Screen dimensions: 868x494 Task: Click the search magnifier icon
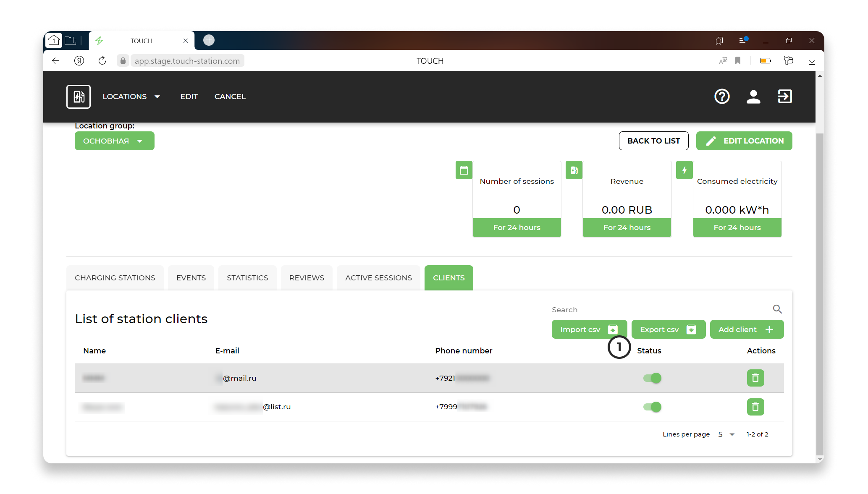tap(777, 309)
